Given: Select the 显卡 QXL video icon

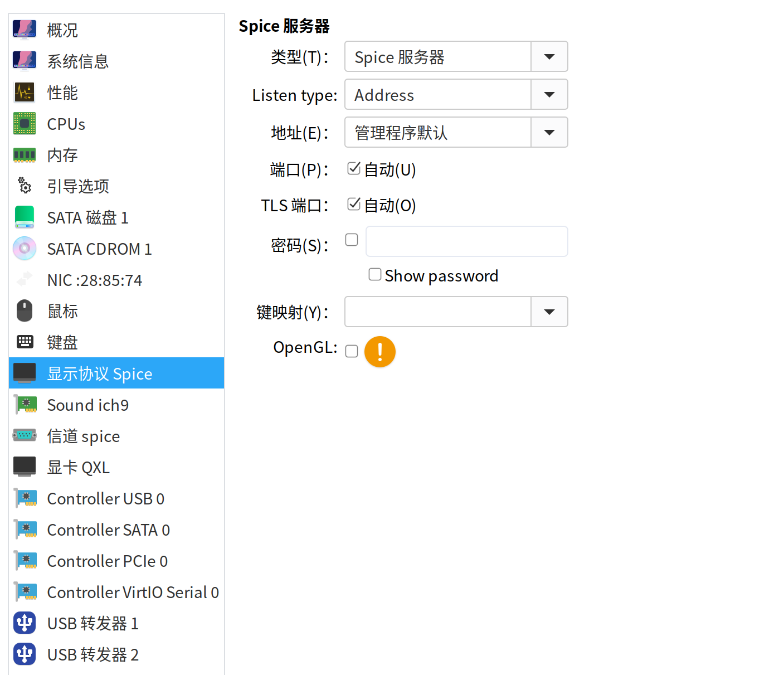Looking at the screenshot, I should pos(25,467).
